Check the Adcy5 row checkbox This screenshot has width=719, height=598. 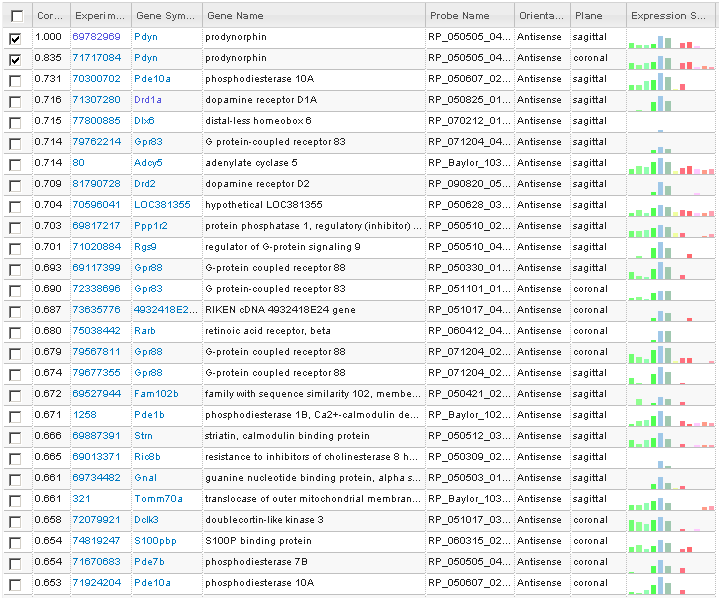click(15, 165)
